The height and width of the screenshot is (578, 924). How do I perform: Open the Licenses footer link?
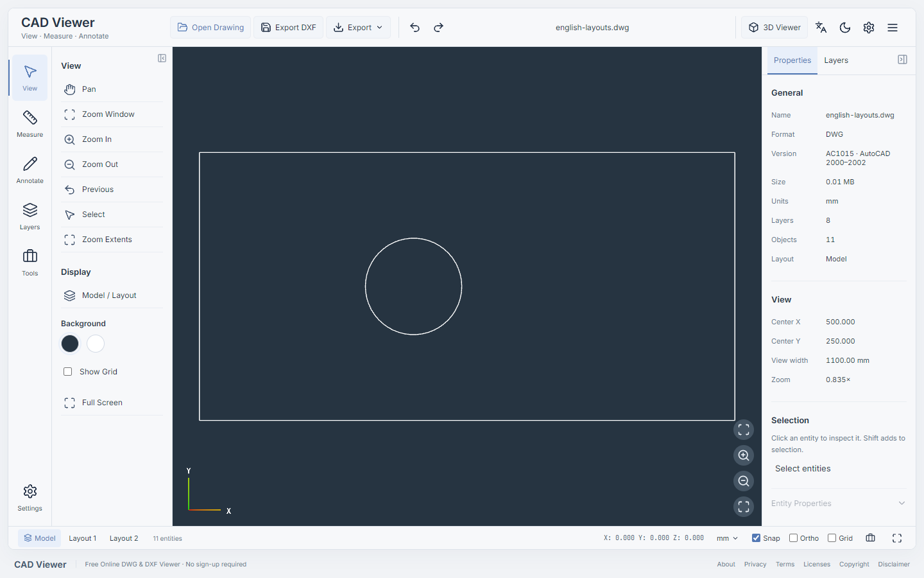[817, 565]
